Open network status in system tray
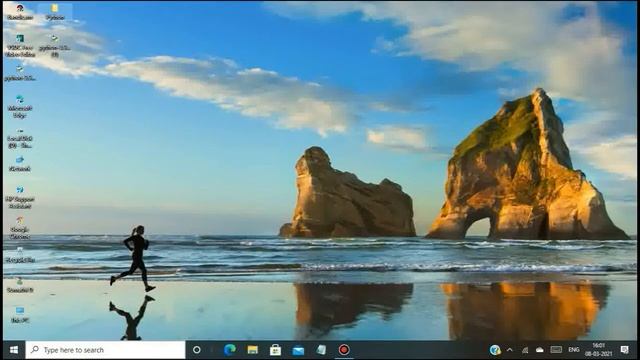This screenshot has height=360, width=640. click(524, 350)
